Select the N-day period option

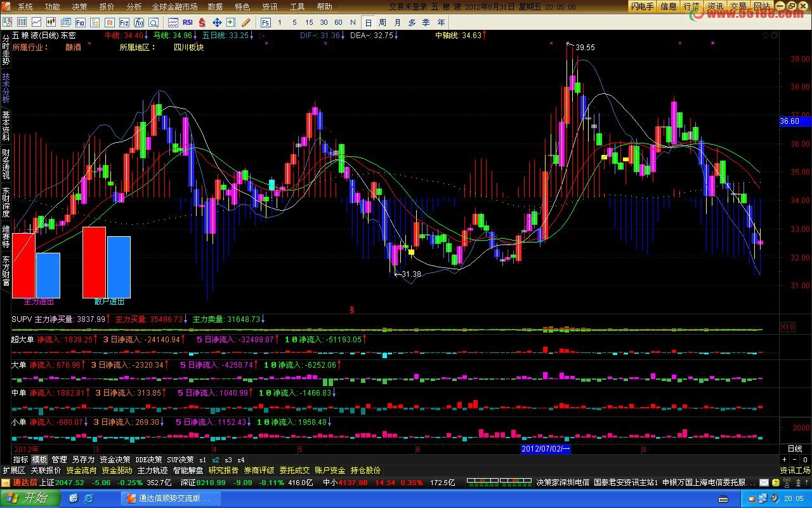tap(353, 22)
